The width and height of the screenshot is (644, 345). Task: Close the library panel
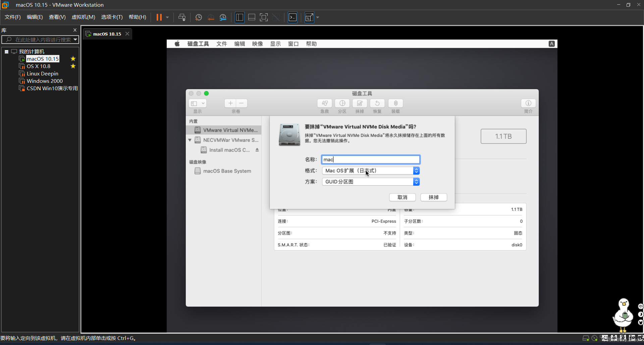click(x=75, y=30)
